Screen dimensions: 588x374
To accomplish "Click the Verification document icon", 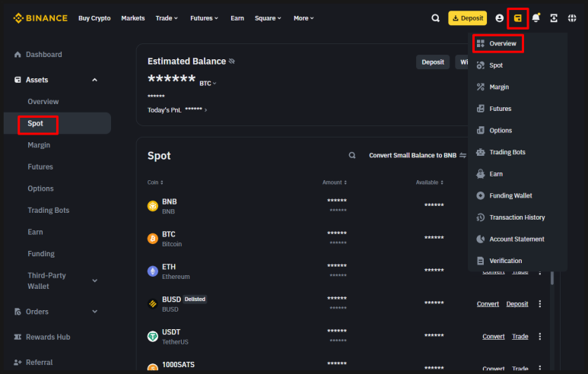I will click(x=481, y=261).
